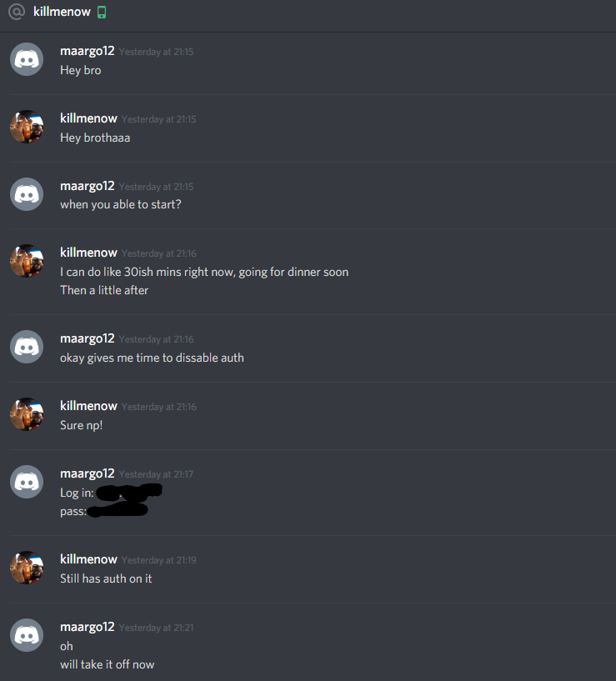Click killmenow's avatar beside "Sure np!"
The width and height of the screenshot is (616, 681).
point(27,414)
